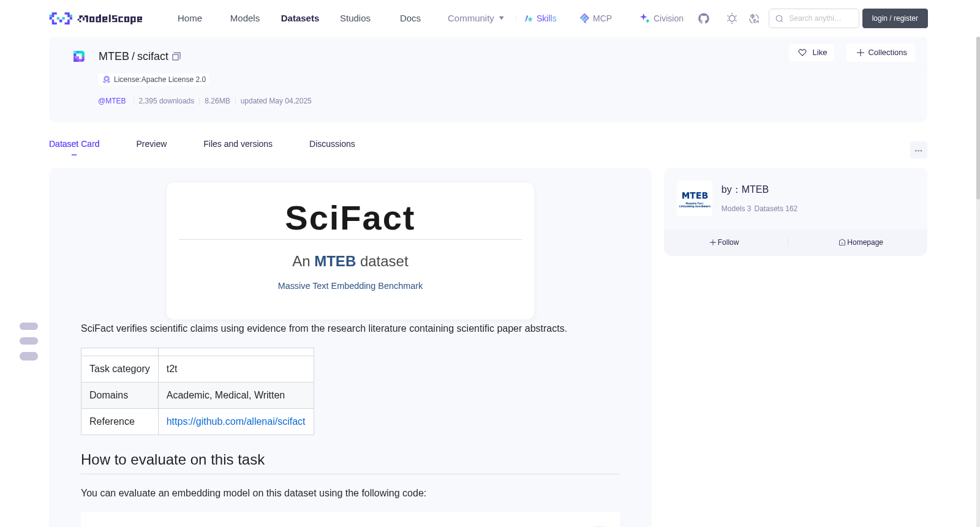Image resolution: width=980 pixels, height=527 pixels.
Task: Click the 't2t' table cell
Action: pyautogui.click(x=236, y=369)
